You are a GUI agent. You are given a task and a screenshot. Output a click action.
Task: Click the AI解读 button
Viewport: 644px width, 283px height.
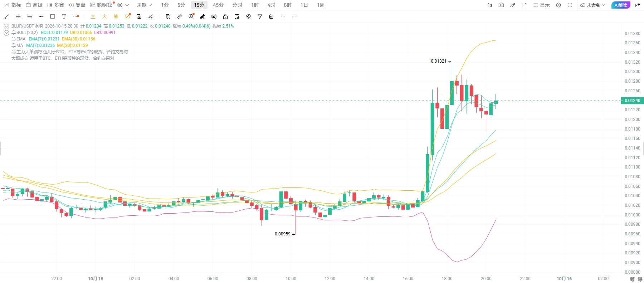pyautogui.click(x=621, y=5)
